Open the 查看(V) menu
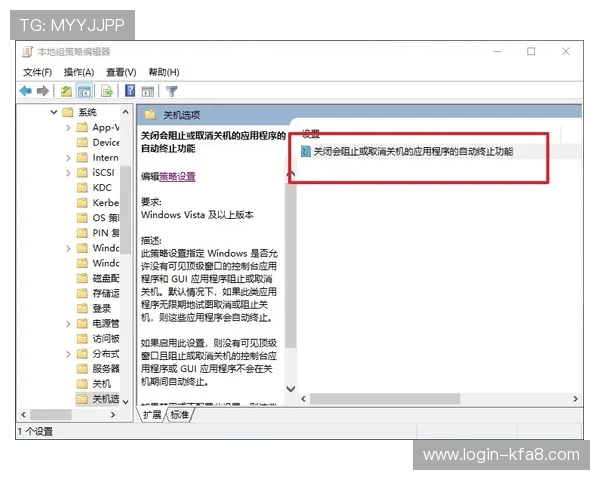 click(x=121, y=72)
